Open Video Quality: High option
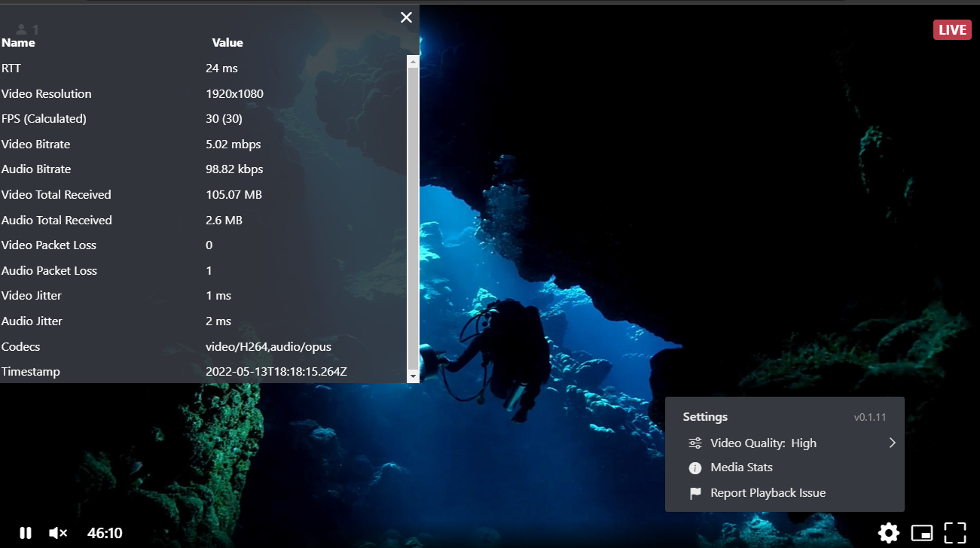This screenshot has height=548, width=980. click(763, 443)
